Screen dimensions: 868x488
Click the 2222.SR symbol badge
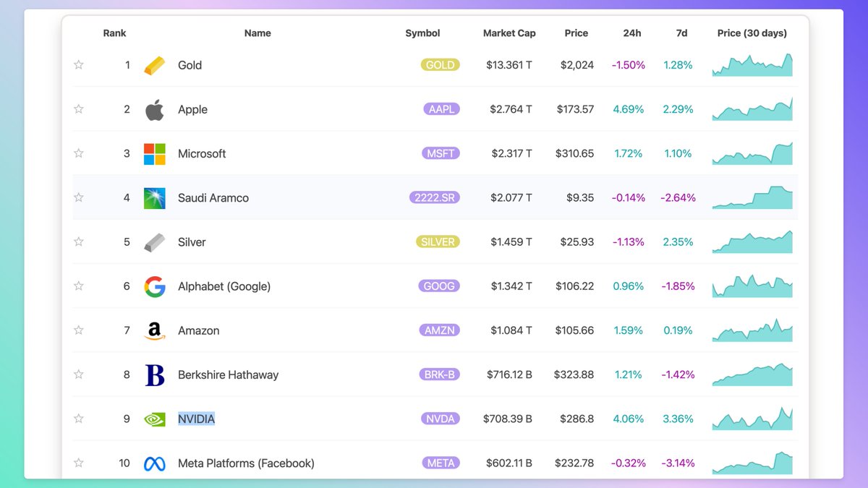(435, 197)
